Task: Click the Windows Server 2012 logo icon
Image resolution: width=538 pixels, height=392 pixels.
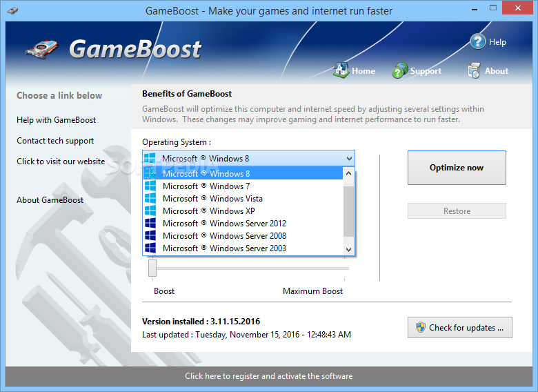Action: coord(150,223)
